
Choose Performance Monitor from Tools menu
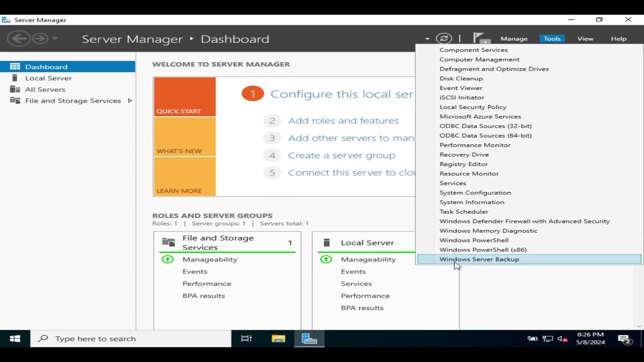pyautogui.click(x=529, y=145)
